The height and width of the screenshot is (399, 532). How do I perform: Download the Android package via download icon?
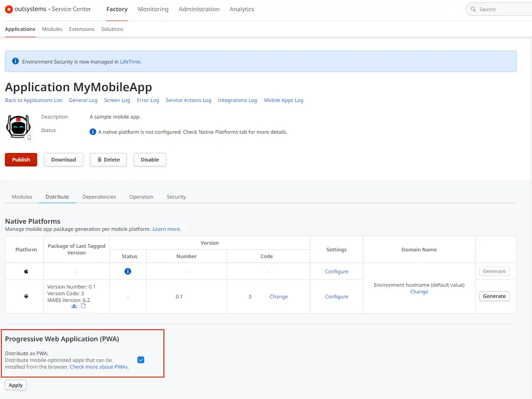[74, 306]
